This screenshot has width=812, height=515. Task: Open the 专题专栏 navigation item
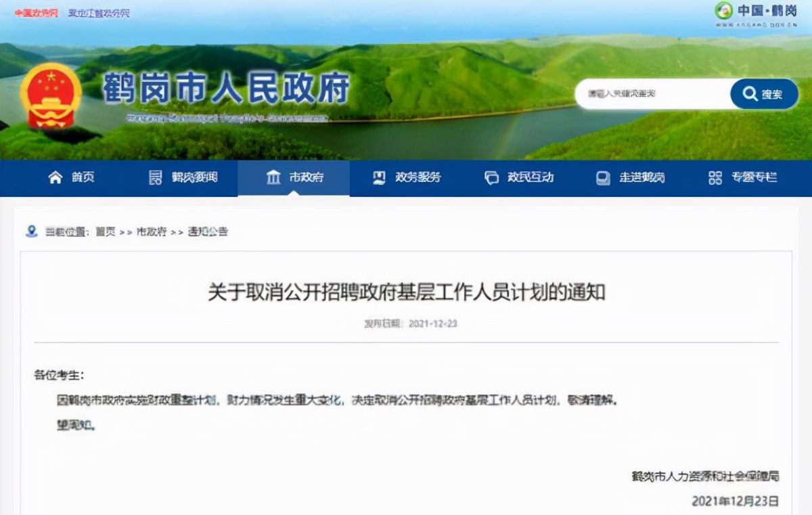point(742,178)
